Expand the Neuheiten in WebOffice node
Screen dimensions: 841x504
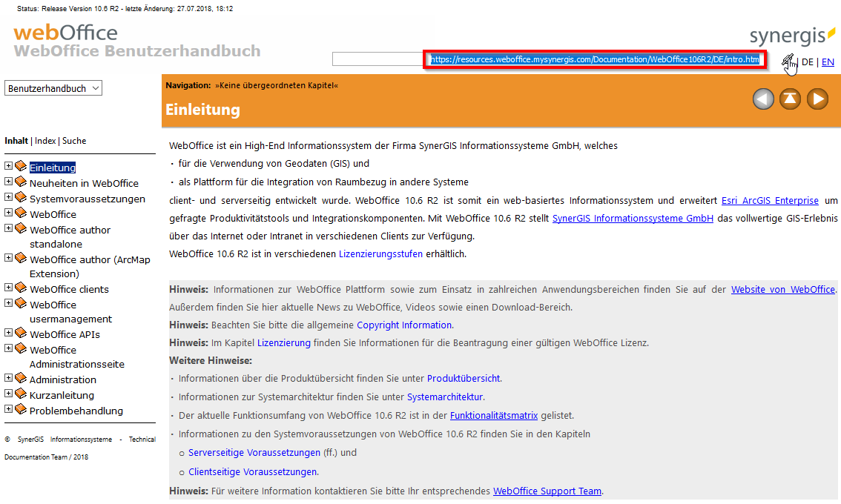coord(9,182)
